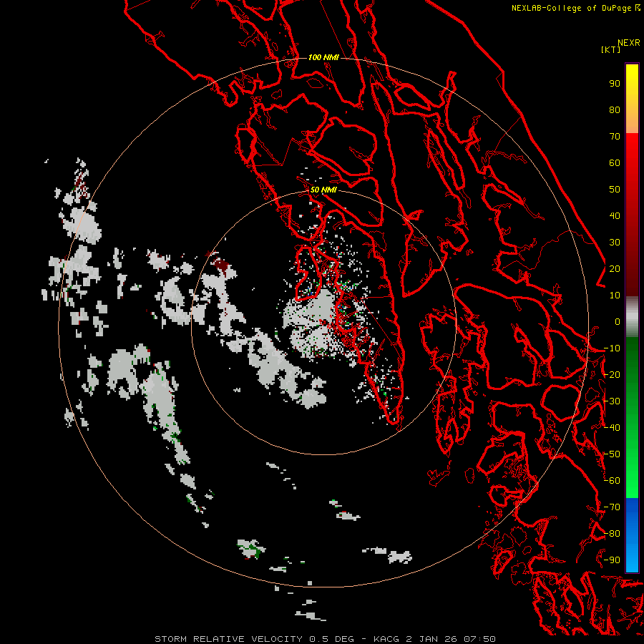Click the -80 value on the velocity scale
The image size is (644, 644).
(x=612, y=534)
